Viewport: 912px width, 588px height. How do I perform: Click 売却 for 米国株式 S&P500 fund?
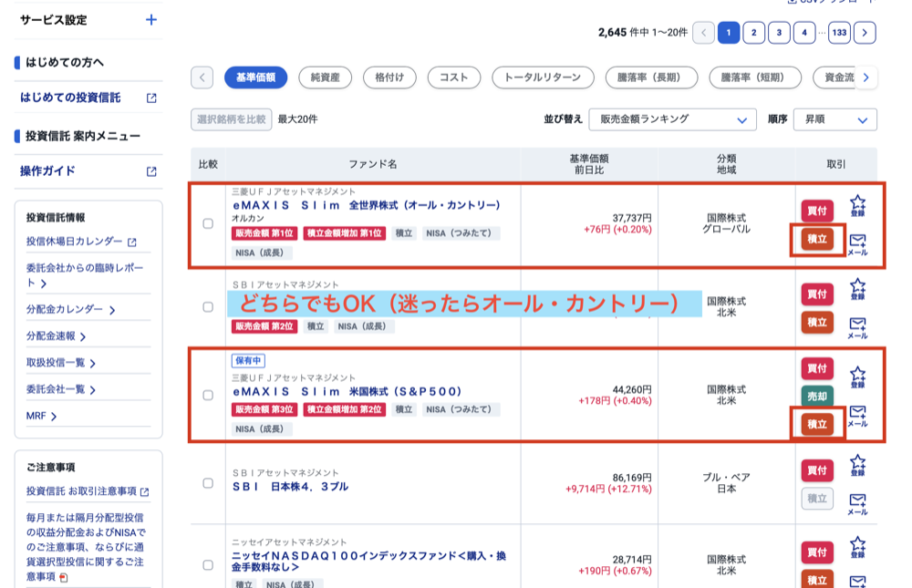817,396
